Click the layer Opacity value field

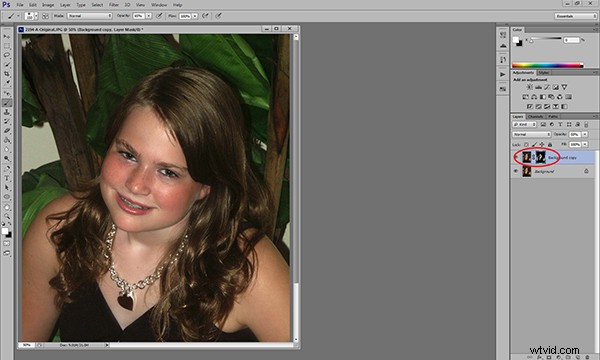pyautogui.click(x=574, y=135)
